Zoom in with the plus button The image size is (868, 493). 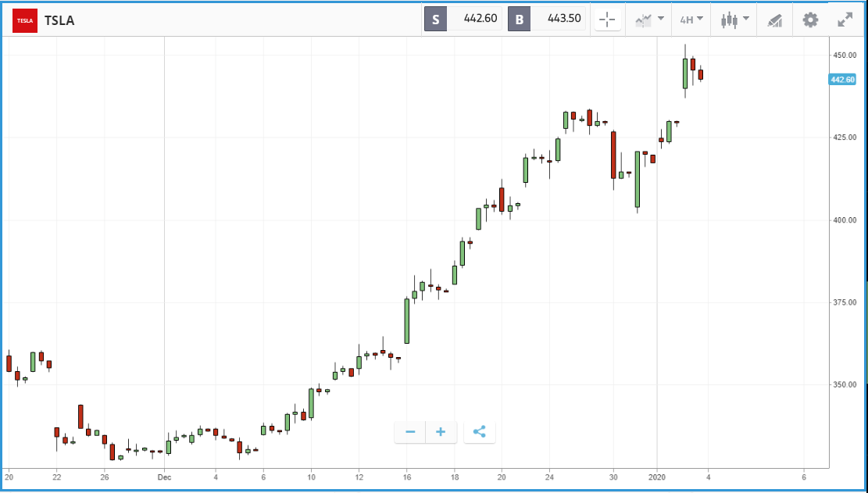click(441, 432)
